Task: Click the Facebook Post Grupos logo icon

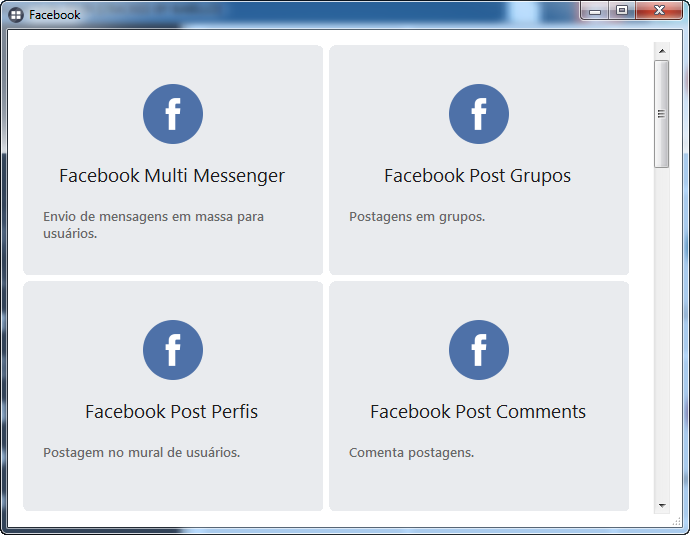Action: pyautogui.click(x=478, y=114)
